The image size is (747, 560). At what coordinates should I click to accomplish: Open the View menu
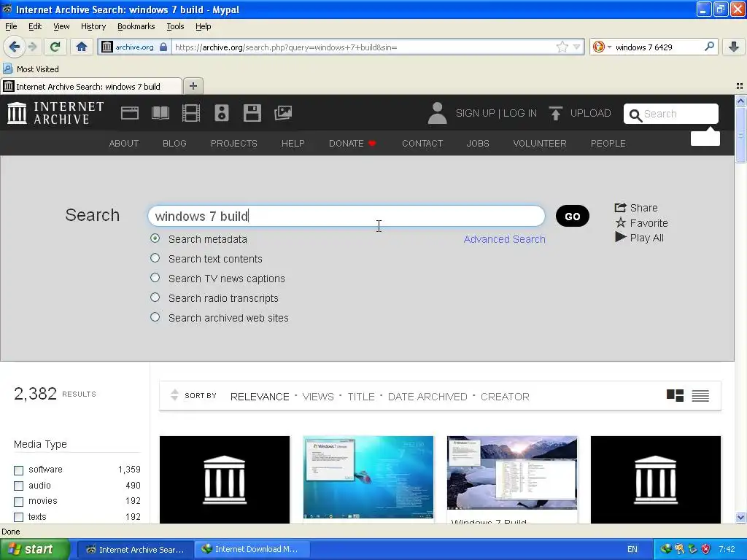click(61, 26)
